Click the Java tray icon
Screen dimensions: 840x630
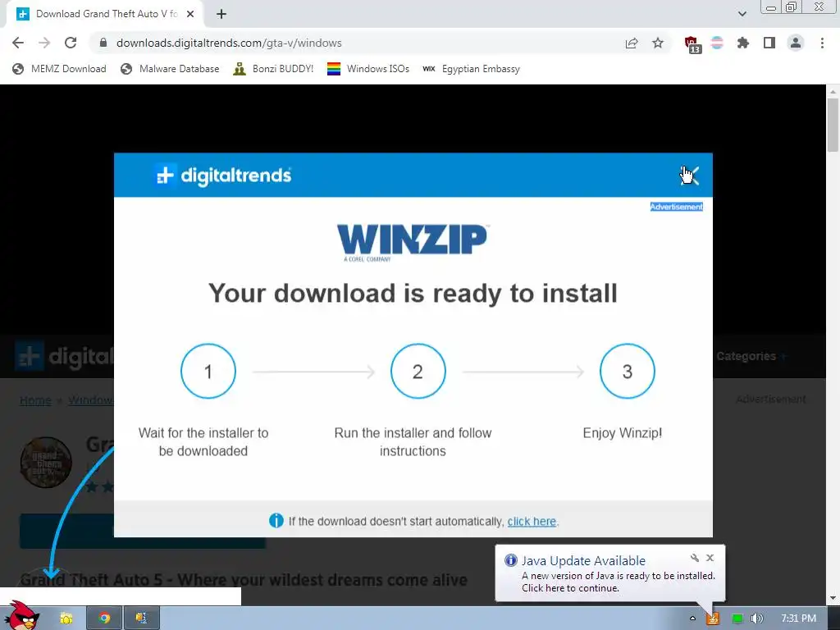(x=713, y=619)
